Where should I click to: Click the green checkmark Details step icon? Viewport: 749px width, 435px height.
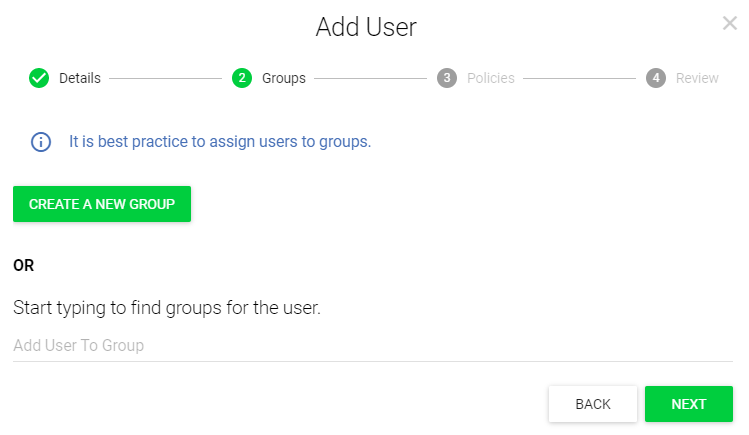point(39,78)
